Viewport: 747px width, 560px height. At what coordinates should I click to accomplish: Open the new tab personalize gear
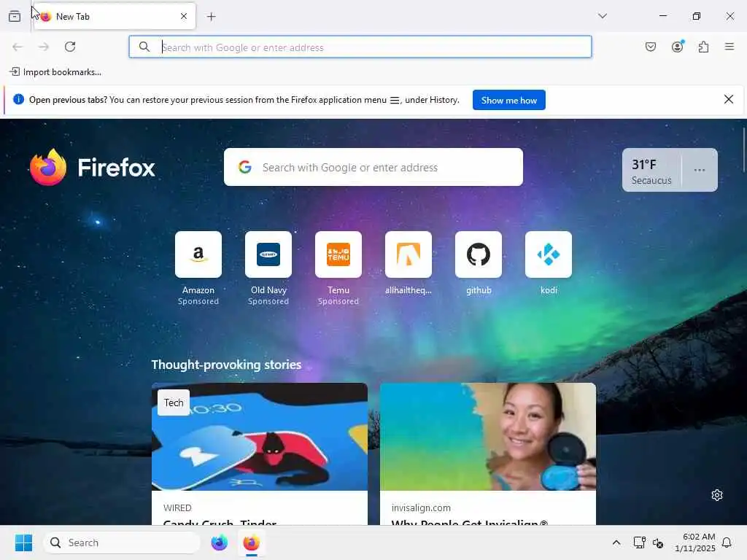click(x=717, y=495)
